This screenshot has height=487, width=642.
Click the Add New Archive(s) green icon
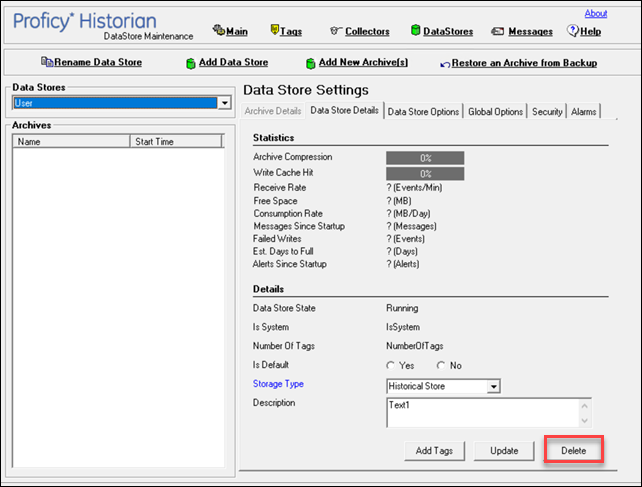[x=311, y=63]
